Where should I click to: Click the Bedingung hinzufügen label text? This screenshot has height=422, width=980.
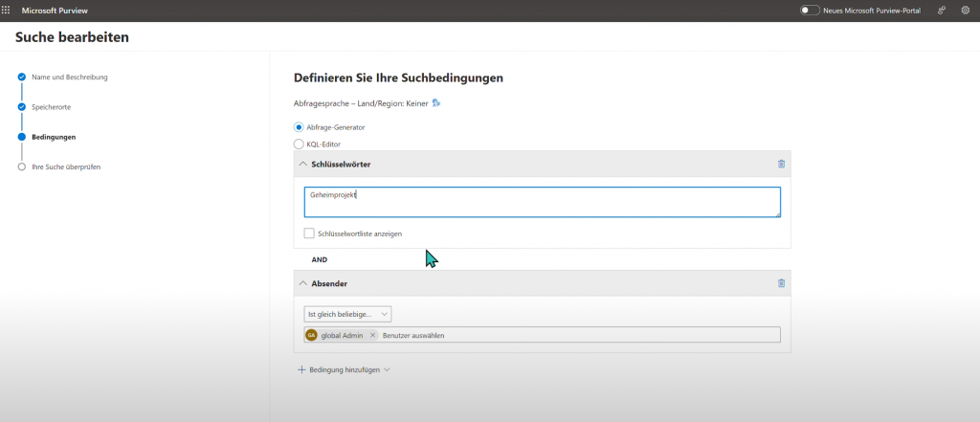(x=345, y=370)
